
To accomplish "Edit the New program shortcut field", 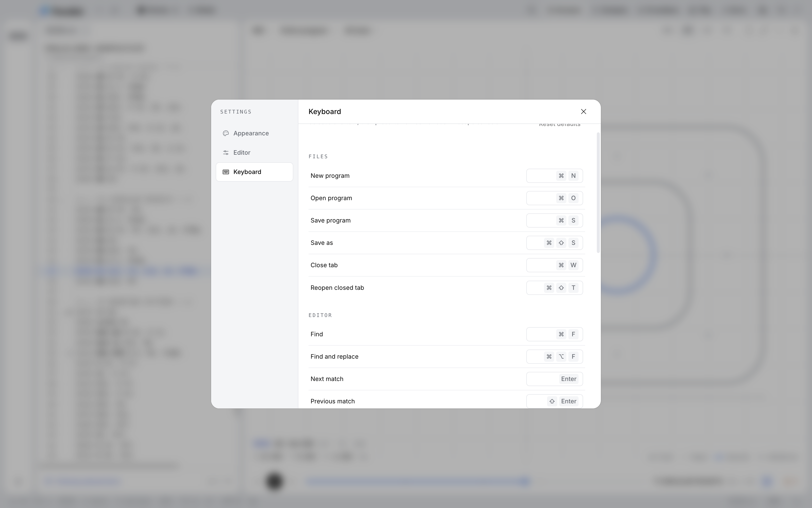I will click(x=555, y=176).
